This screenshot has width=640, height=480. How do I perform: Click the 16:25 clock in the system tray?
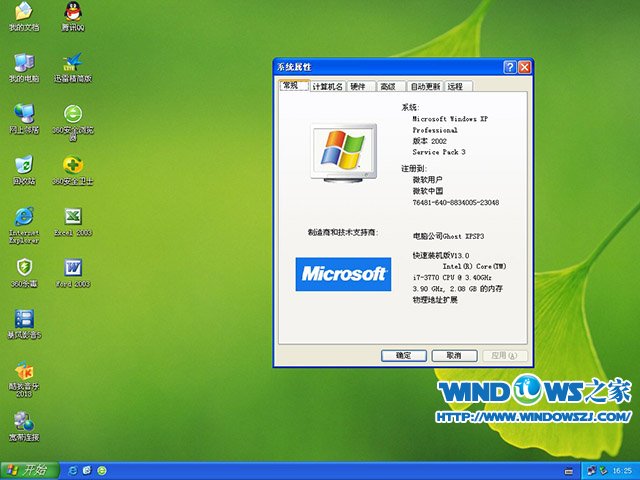622,471
